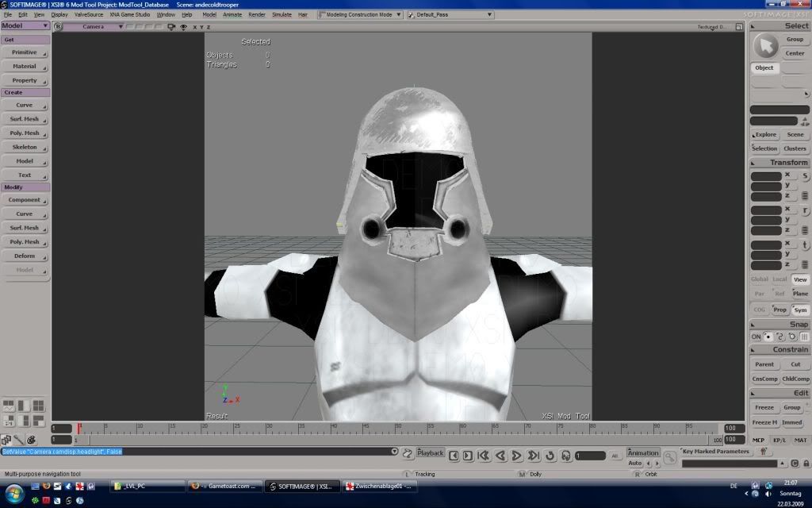The image size is (812, 508).
Task: Click the Playback button
Action: (431, 452)
